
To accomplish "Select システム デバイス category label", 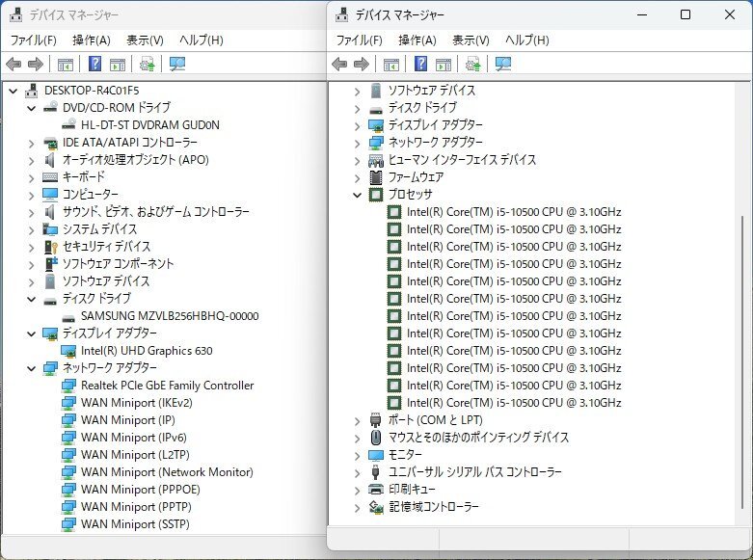I will [x=99, y=229].
